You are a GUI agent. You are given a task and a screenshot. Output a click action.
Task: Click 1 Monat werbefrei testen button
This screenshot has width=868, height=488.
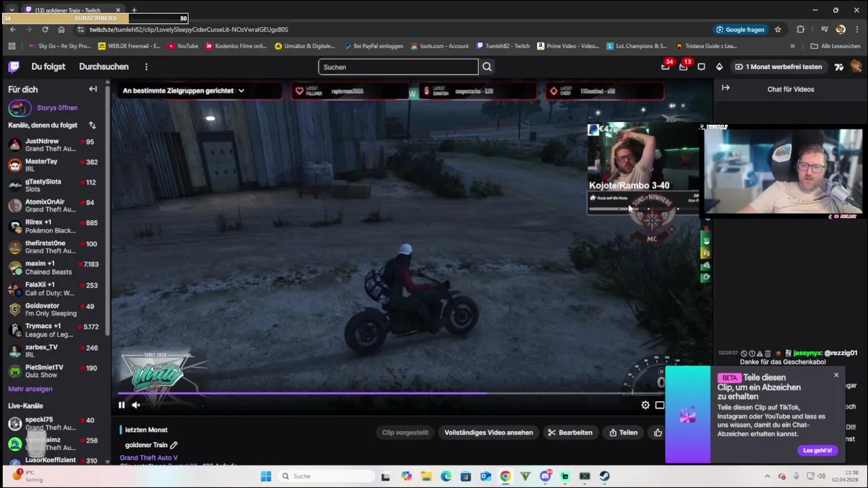pos(778,66)
